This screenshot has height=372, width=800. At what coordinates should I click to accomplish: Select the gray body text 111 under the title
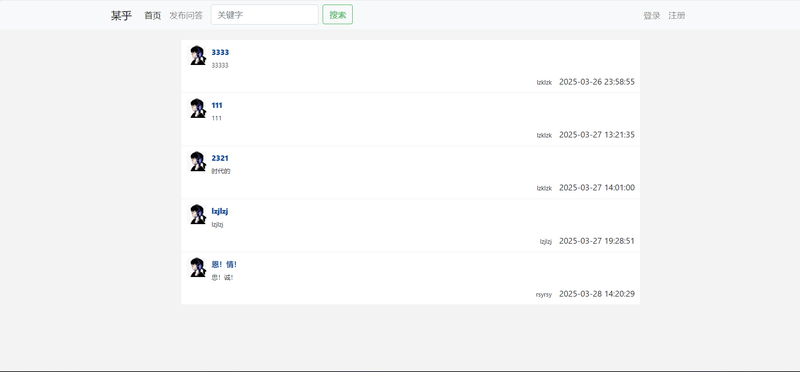[x=216, y=118]
